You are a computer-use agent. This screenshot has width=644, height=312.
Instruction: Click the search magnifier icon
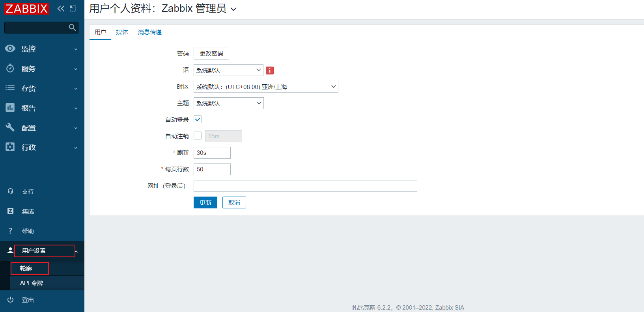point(72,27)
